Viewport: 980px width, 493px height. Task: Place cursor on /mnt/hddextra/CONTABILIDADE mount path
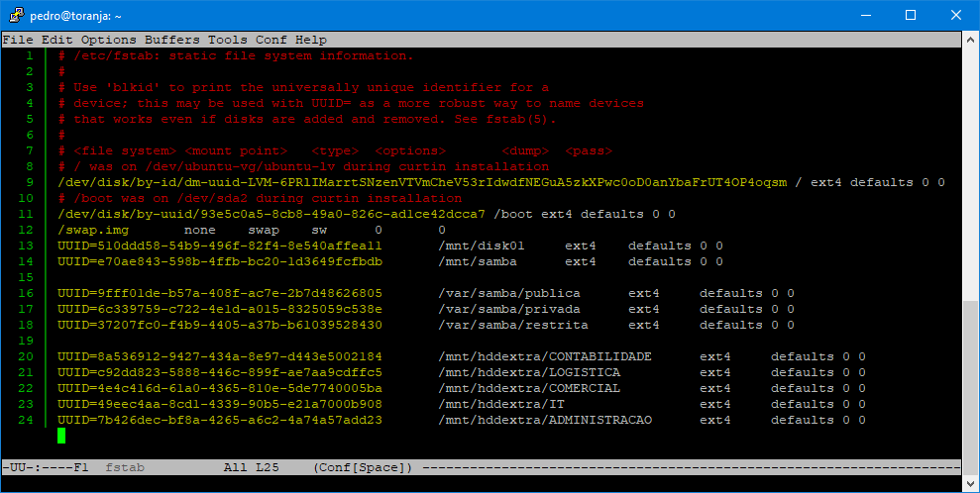pos(545,356)
